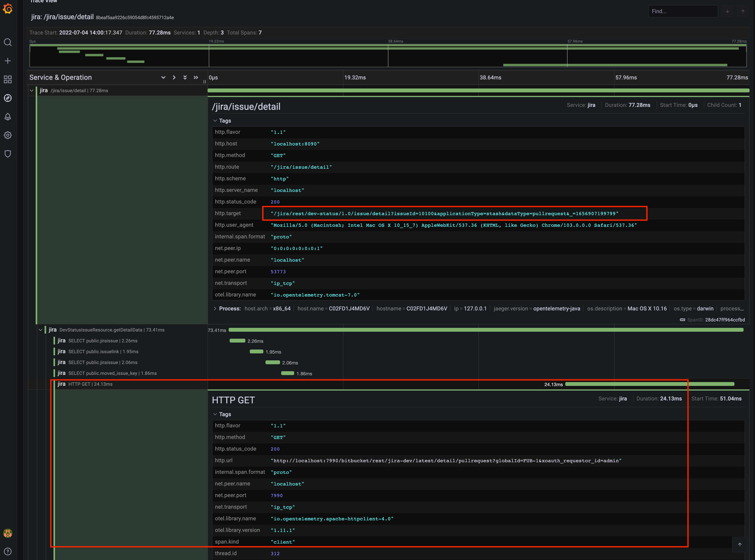Open the Server Admin shield icon
The height and width of the screenshot is (560, 755).
pyautogui.click(x=8, y=154)
